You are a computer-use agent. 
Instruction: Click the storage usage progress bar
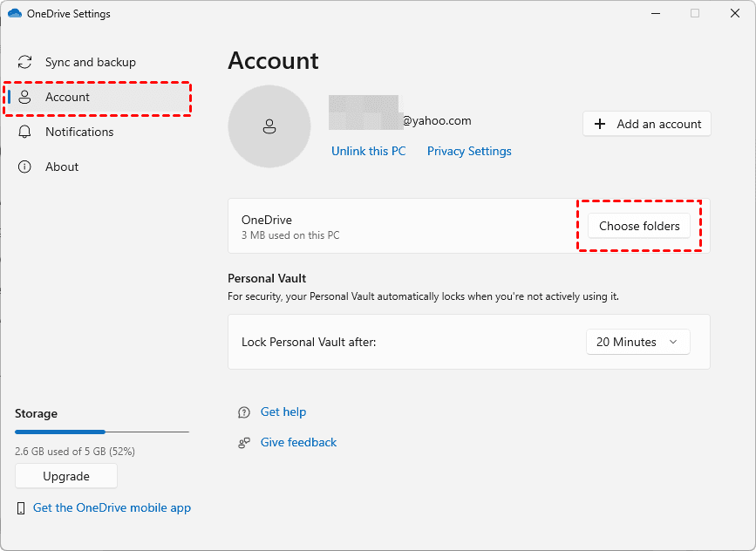(101, 432)
